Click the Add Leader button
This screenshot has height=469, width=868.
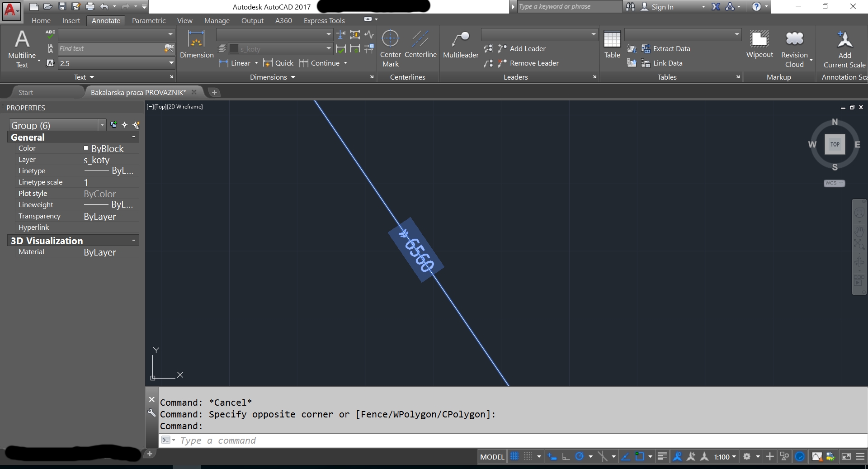point(522,48)
